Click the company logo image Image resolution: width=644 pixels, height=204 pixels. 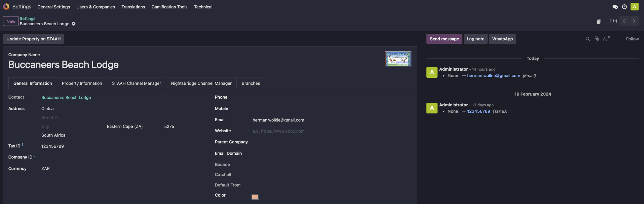click(x=398, y=59)
